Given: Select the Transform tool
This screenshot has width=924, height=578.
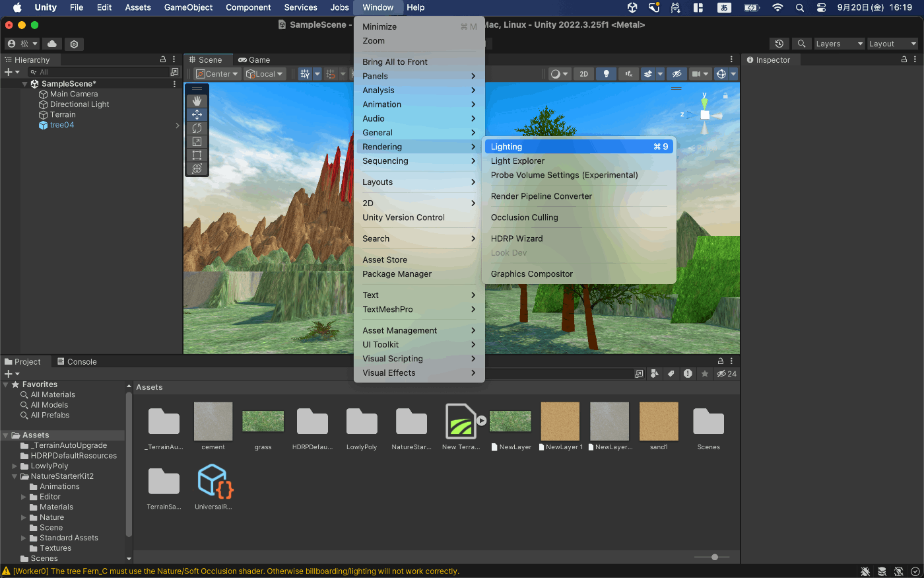Looking at the screenshot, I should (x=197, y=168).
